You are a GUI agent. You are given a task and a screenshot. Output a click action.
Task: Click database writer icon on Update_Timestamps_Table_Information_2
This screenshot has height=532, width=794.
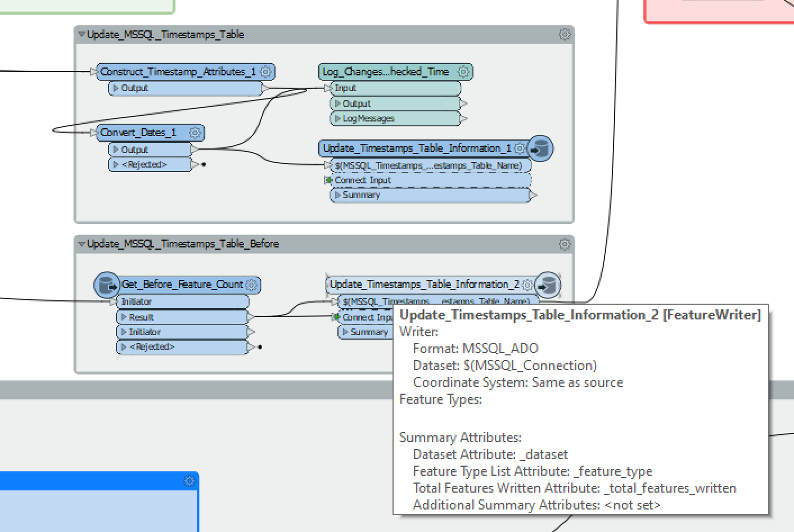[548, 285]
